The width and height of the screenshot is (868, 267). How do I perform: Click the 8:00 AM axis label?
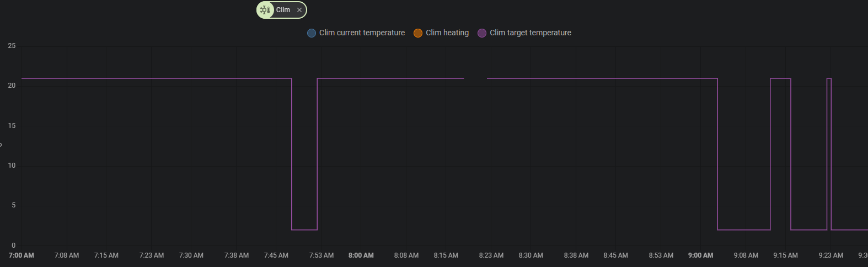(x=361, y=255)
